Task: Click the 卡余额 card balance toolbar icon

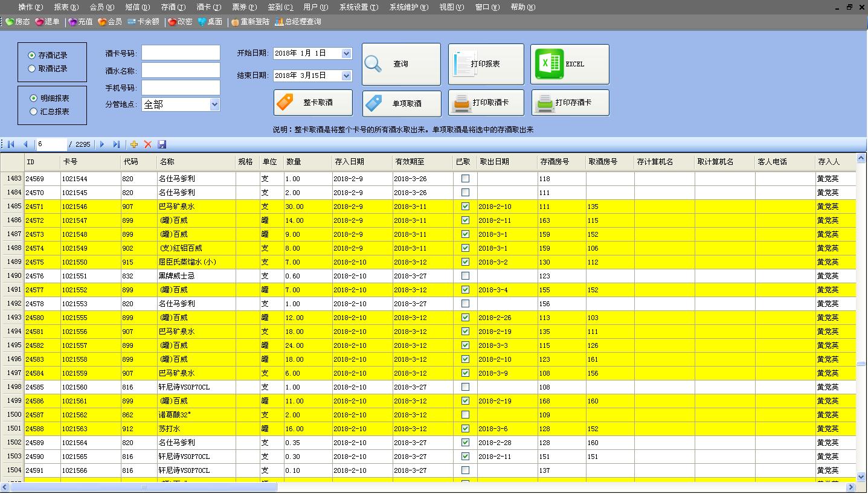Action: [x=143, y=22]
